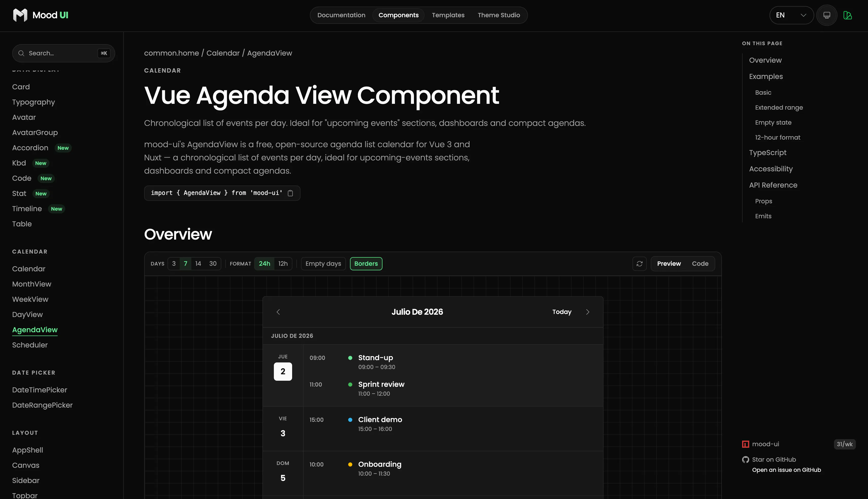Viewport: 868px width, 499px height.
Task: Select the green dot beside Stand-up
Action: click(x=350, y=358)
